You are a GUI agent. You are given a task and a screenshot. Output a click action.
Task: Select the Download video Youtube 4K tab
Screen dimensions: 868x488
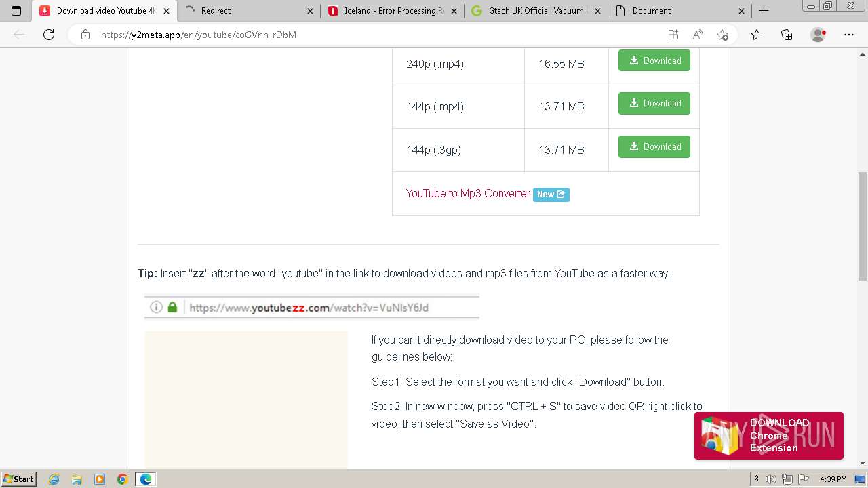coord(104,11)
